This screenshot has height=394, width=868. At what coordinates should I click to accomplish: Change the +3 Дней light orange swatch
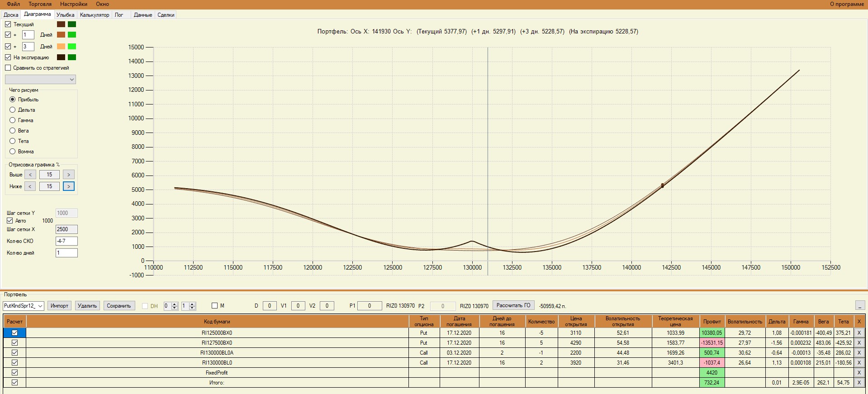(x=61, y=47)
